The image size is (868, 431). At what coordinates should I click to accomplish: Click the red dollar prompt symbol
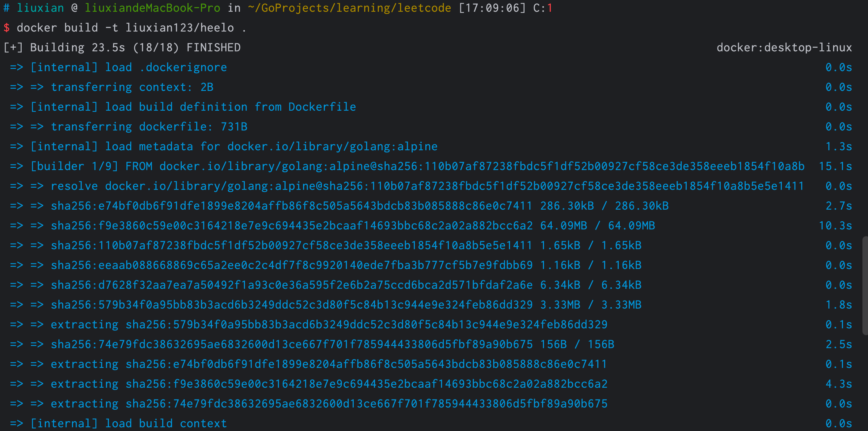coord(6,28)
